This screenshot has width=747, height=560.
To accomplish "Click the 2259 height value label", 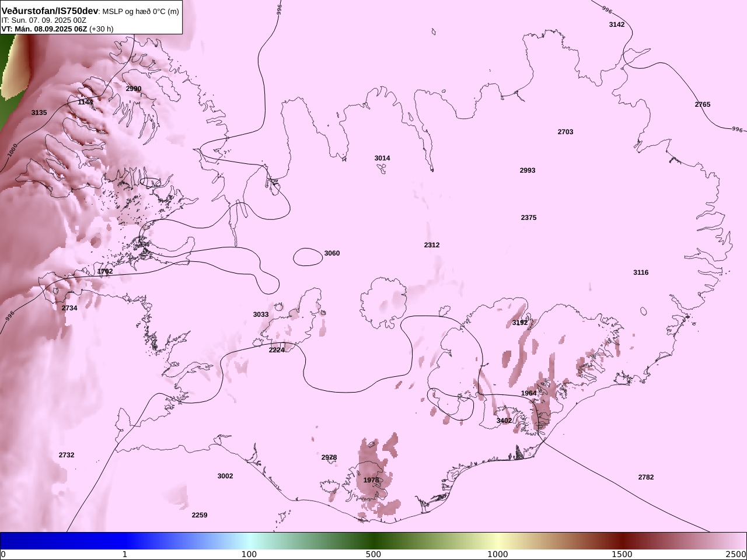I will point(200,515).
